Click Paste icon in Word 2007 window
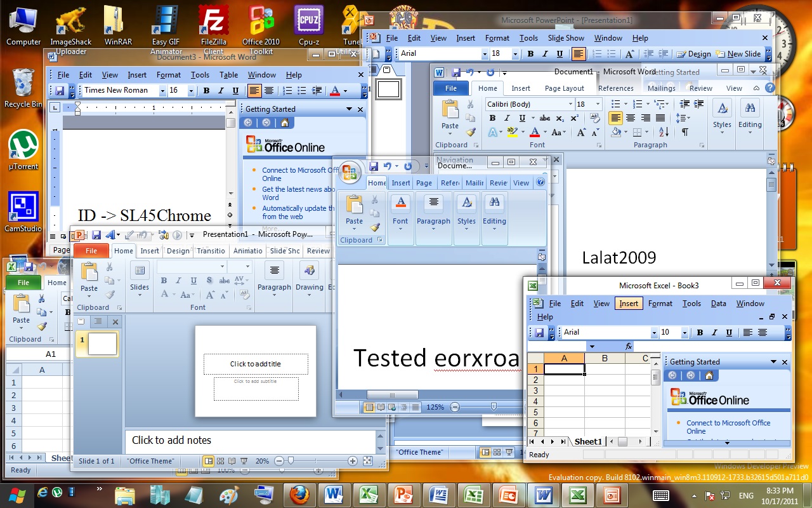 (354, 206)
